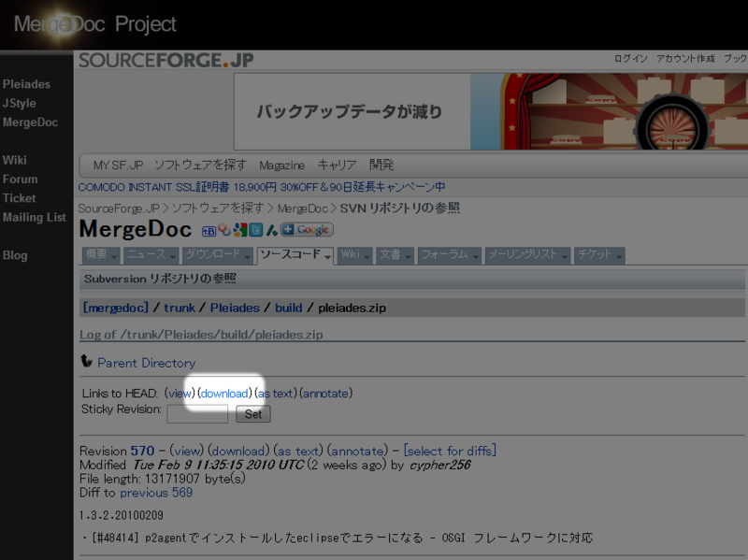Click the trunk breadcrumb link

[180, 308]
